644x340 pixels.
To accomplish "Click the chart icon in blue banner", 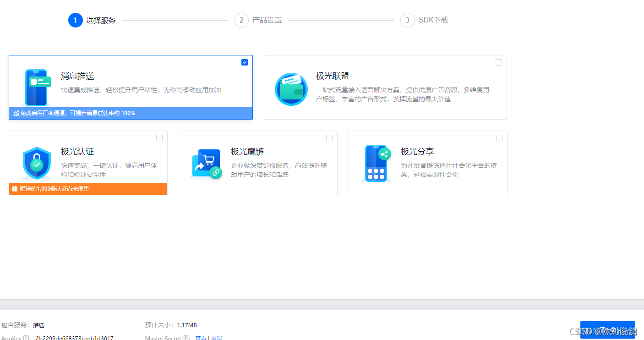I will point(16,113).
